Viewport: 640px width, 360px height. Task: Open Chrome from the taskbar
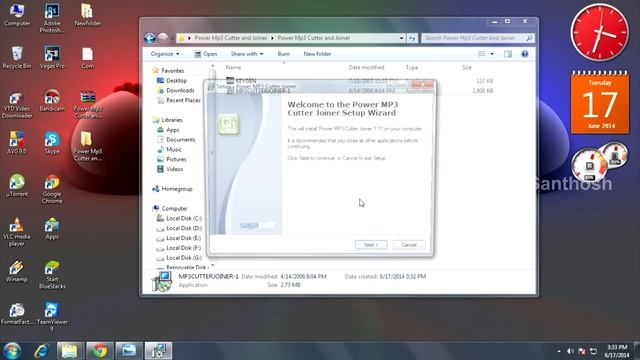[x=99, y=351]
